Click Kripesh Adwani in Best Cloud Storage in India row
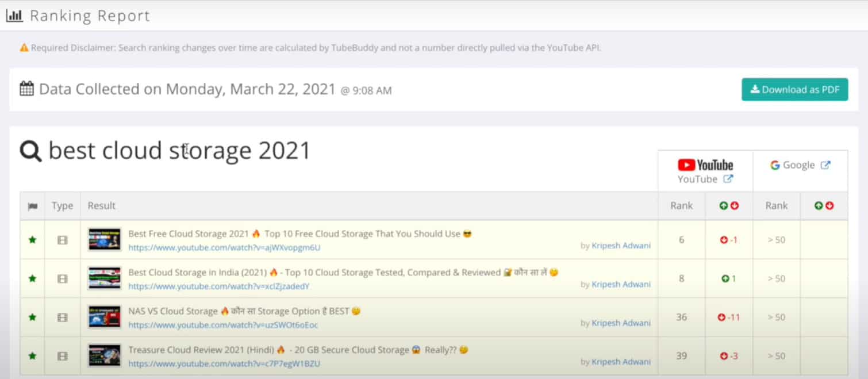The width and height of the screenshot is (868, 379). (x=621, y=284)
